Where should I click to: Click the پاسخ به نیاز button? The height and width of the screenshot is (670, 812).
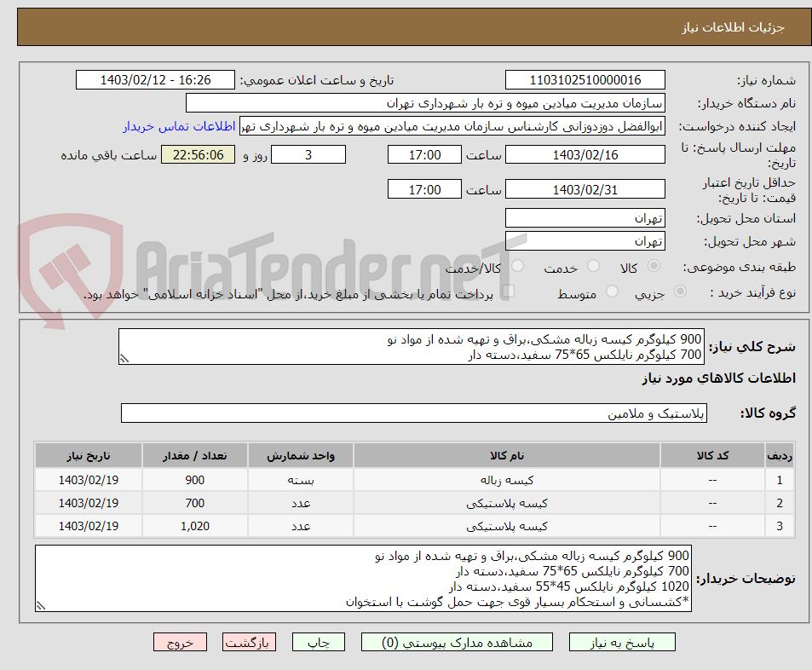tap(622, 642)
